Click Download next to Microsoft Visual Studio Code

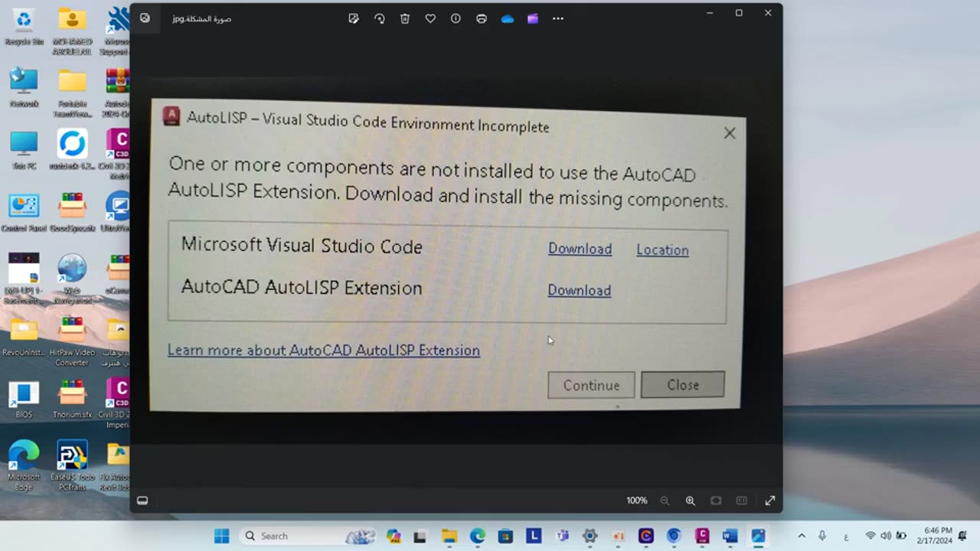coord(580,249)
